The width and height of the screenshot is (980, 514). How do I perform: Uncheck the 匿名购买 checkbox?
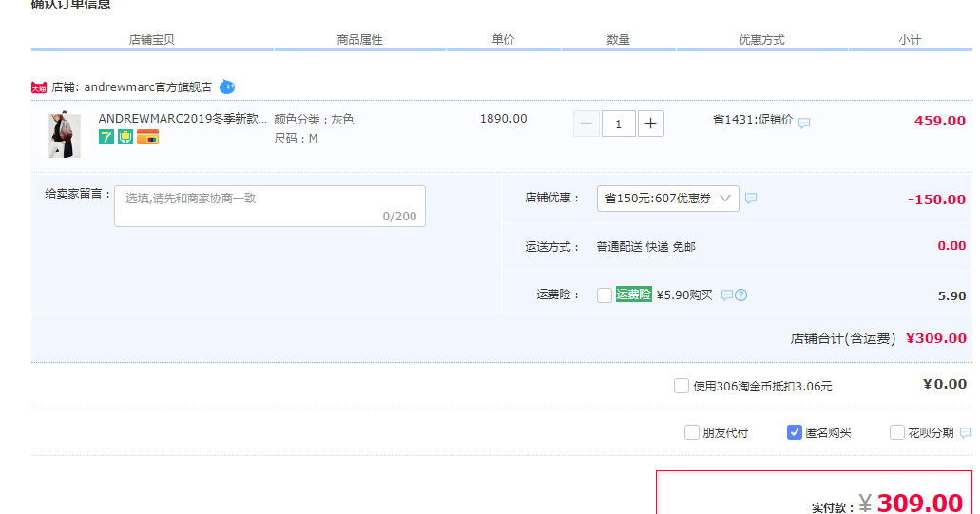pyautogui.click(x=795, y=432)
